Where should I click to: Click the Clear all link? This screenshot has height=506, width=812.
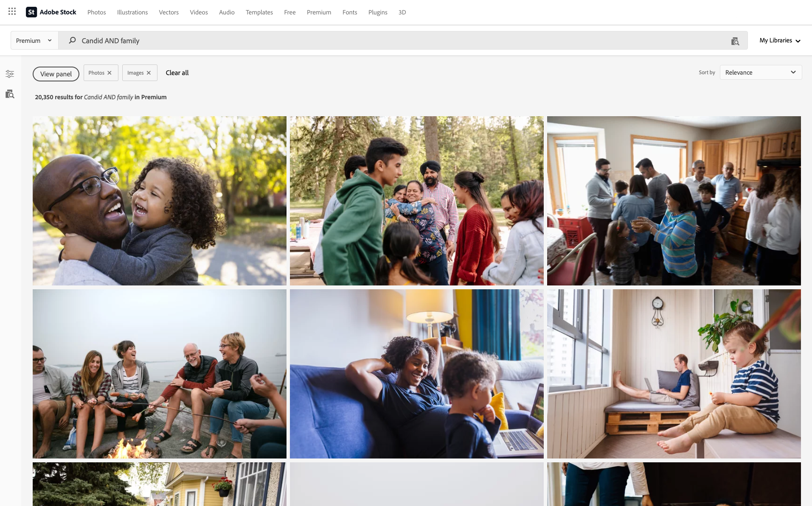coord(177,73)
